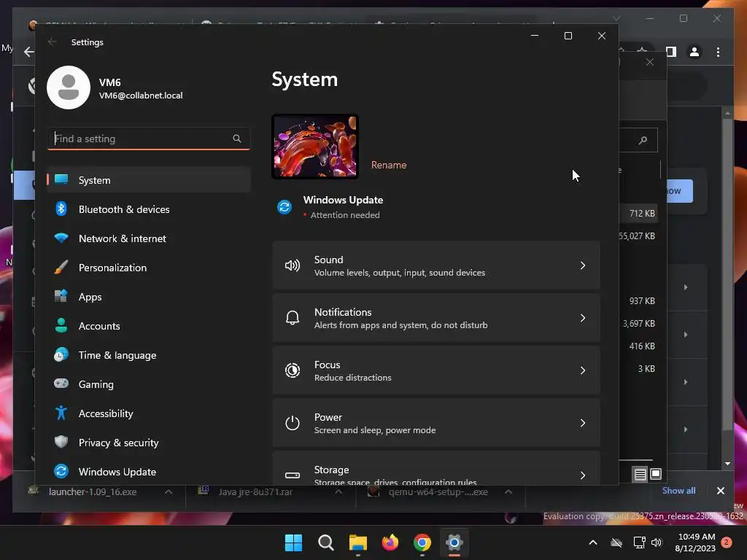Click the Windows Update sync icon in header

pos(285,207)
